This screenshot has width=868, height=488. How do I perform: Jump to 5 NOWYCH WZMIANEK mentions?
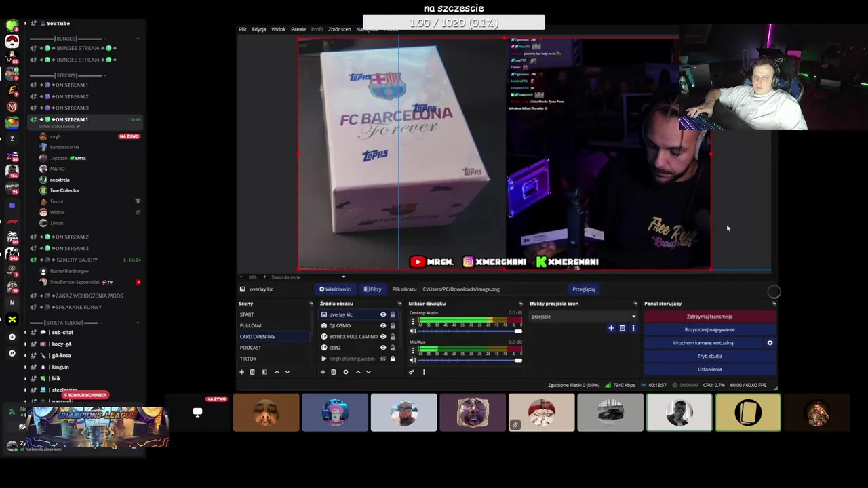tap(85, 394)
